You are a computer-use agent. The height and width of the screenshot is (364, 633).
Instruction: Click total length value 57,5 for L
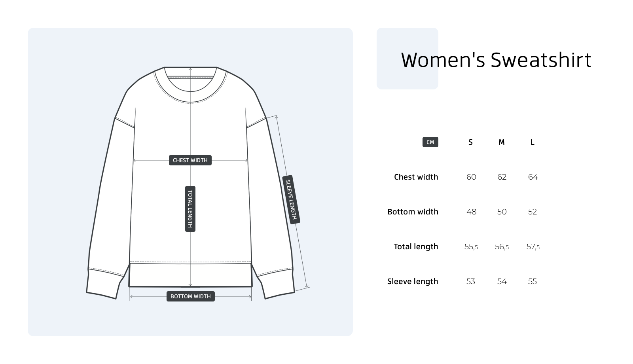pyautogui.click(x=533, y=246)
